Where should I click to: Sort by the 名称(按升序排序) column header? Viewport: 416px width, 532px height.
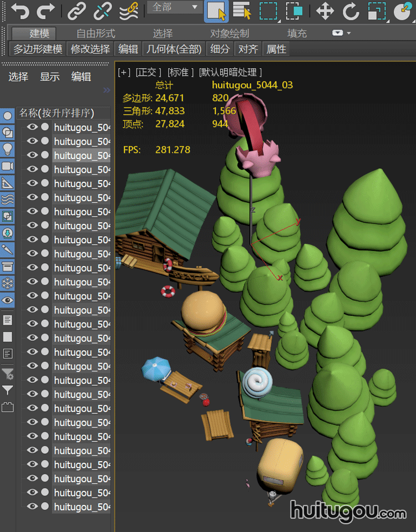57,113
